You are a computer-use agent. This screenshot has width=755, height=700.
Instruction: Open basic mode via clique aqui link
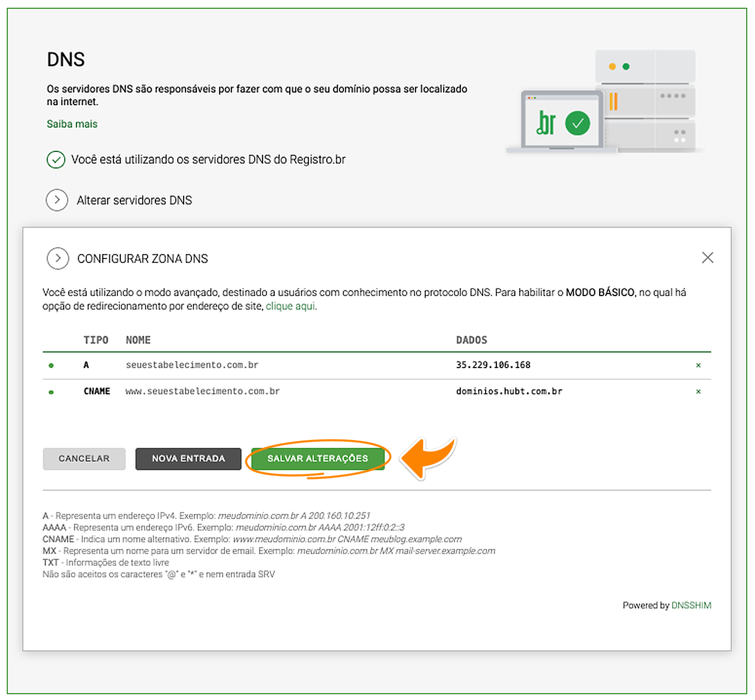click(x=290, y=306)
